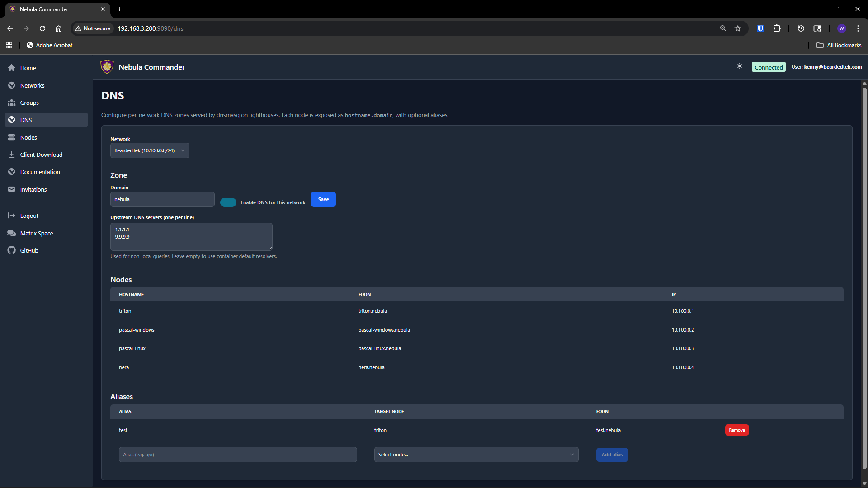Viewport: 868px width, 488px height.
Task: Click the Nodes icon in sidebar
Action: 11,137
